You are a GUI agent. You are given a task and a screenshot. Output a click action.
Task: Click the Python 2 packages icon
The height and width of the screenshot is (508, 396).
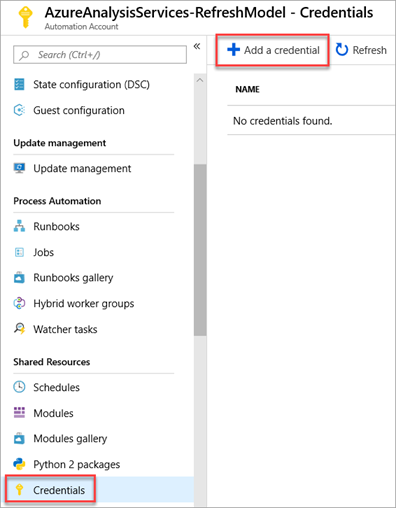tap(19, 464)
